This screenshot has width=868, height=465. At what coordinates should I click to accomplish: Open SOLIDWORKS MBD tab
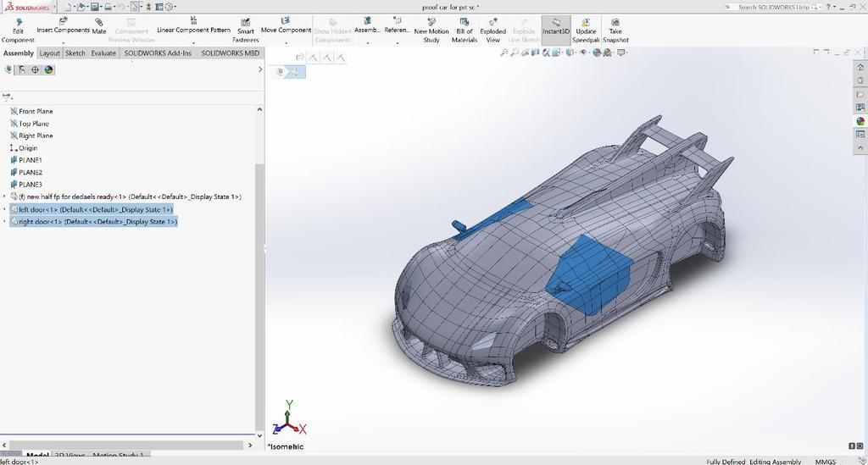[x=231, y=53]
